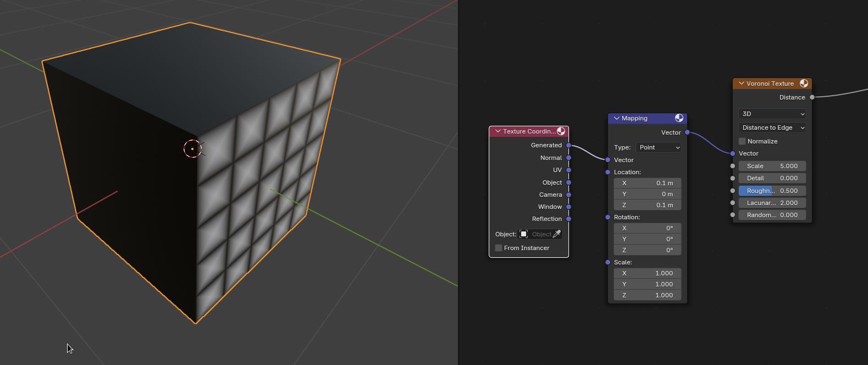Click the Voronoi Vector input socket
Screen dimensions: 868x365
[733, 153]
